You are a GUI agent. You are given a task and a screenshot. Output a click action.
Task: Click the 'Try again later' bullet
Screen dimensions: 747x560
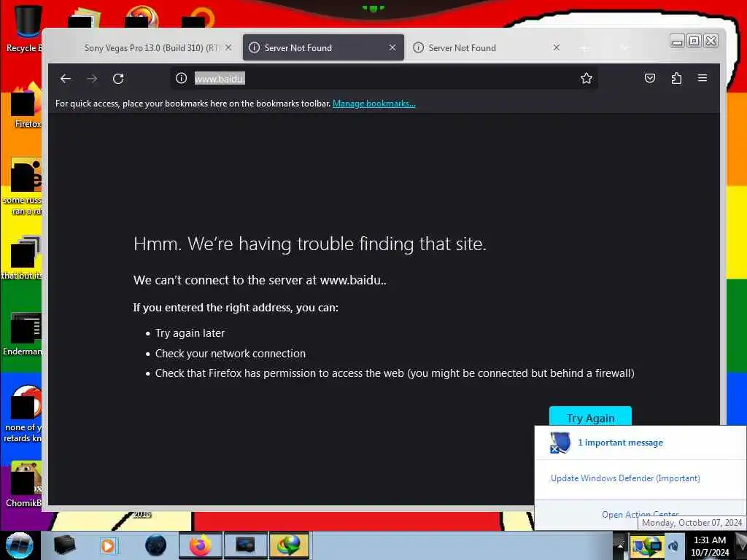click(190, 333)
